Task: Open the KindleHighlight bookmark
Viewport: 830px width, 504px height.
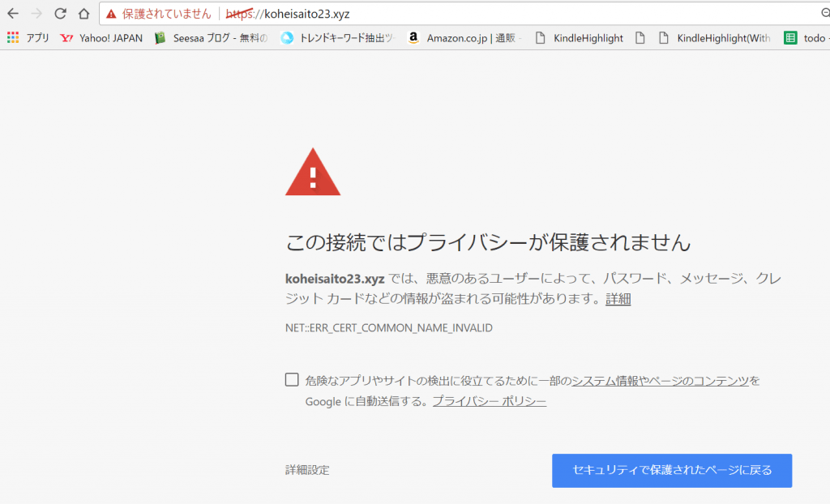Action: coord(579,37)
